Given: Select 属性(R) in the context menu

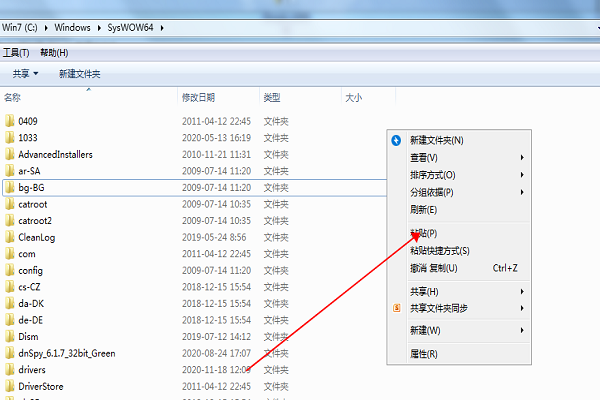Looking at the screenshot, I should (x=424, y=354).
